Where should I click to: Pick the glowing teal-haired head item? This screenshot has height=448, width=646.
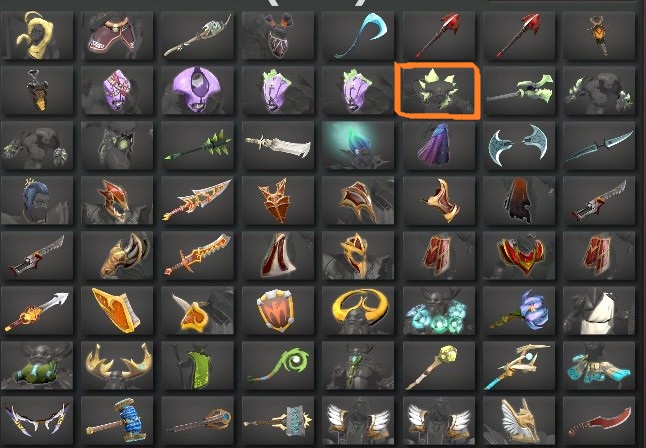358,145
